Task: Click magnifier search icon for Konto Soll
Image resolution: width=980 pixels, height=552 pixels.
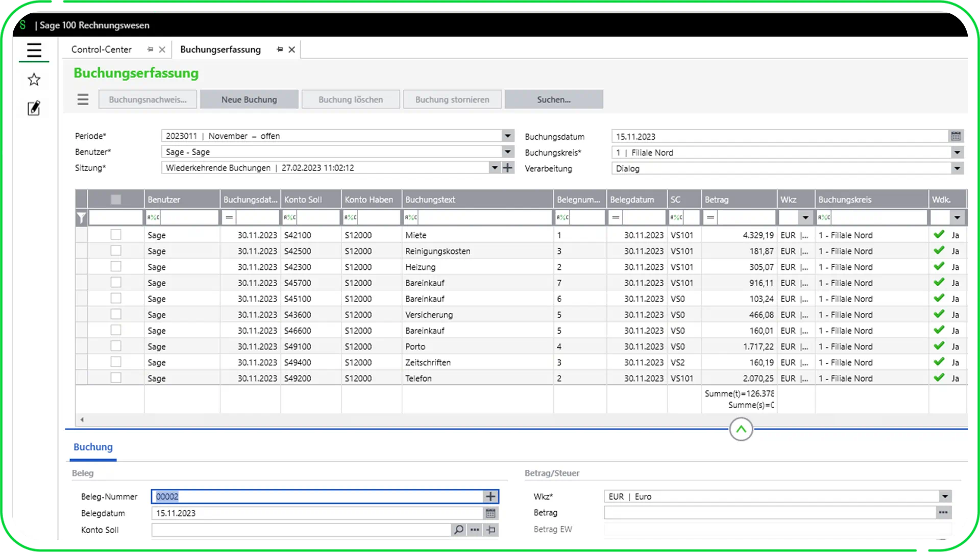Action: click(458, 530)
